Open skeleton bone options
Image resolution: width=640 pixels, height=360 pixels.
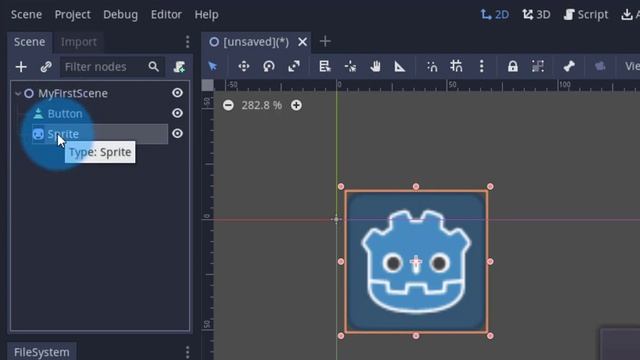click(569, 66)
